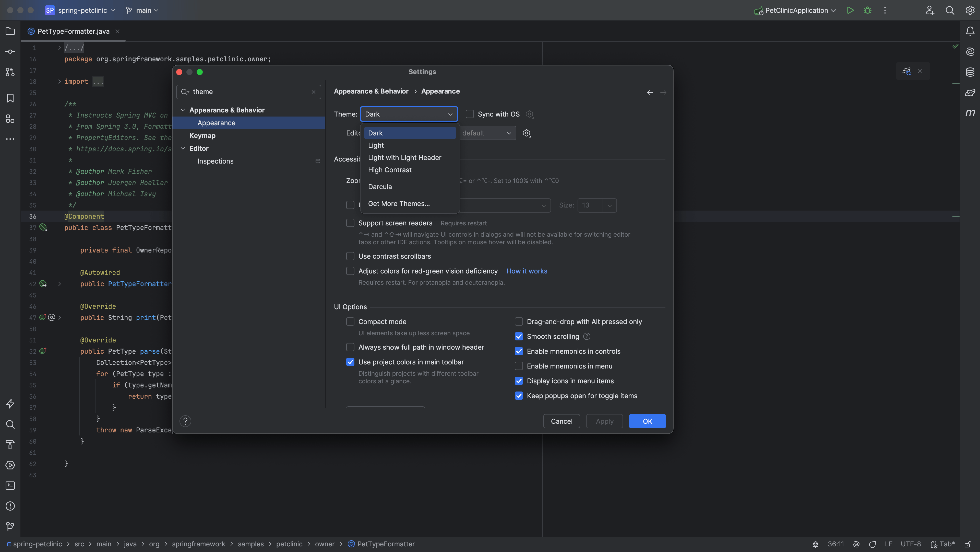
Task: Toggle the Smooth scrolling checkbox
Action: click(518, 336)
